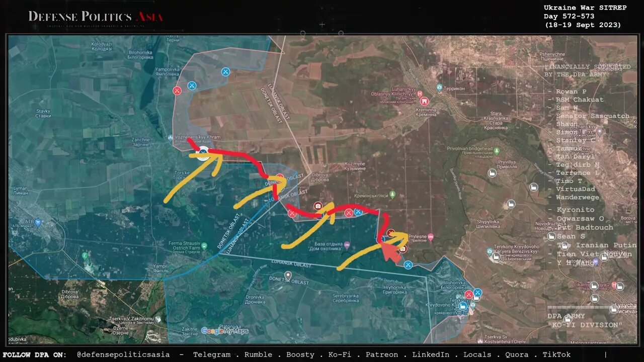Image resolution: width=644 pixels, height=362 pixels.
Task: Click the Google My Maps logo
Action: pyautogui.click(x=224, y=331)
